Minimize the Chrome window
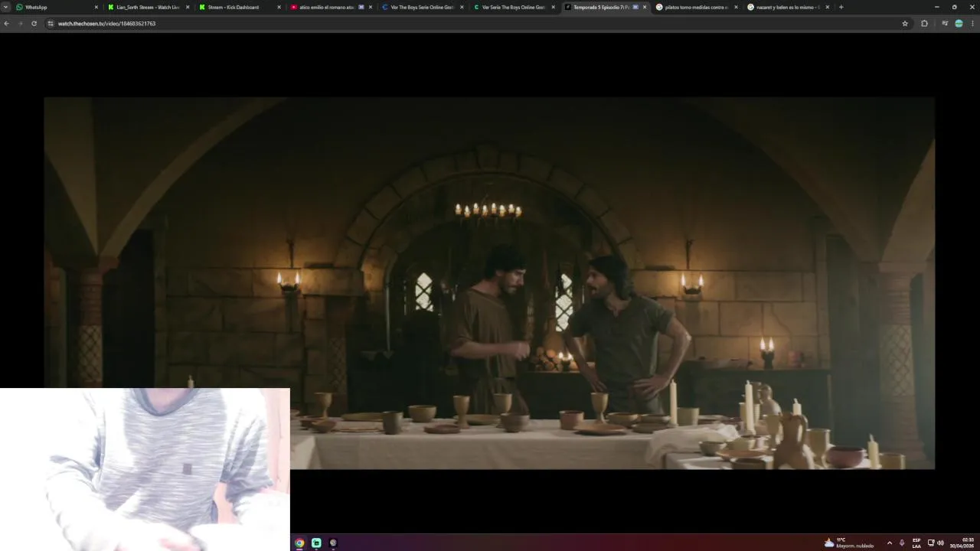This screenshot has height=551, width=980. point(936,7)
